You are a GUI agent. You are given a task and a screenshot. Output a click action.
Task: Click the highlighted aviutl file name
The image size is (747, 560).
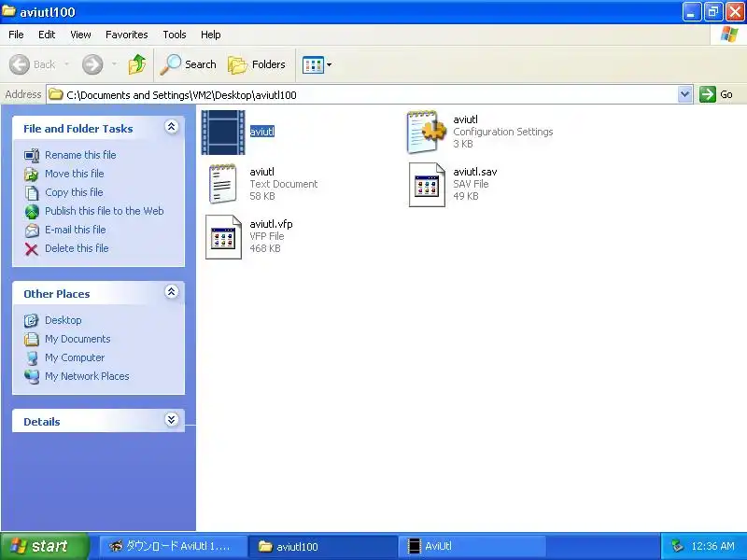[x=262, y=132]
